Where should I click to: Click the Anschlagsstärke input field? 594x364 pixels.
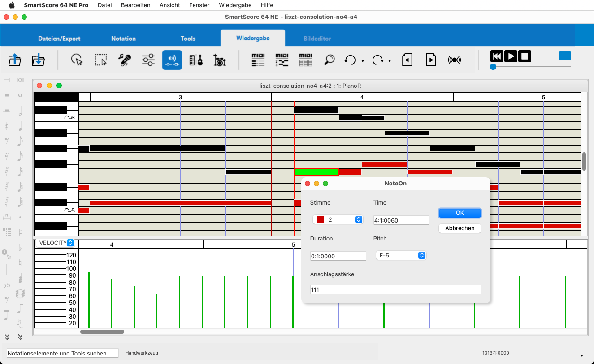395,290
